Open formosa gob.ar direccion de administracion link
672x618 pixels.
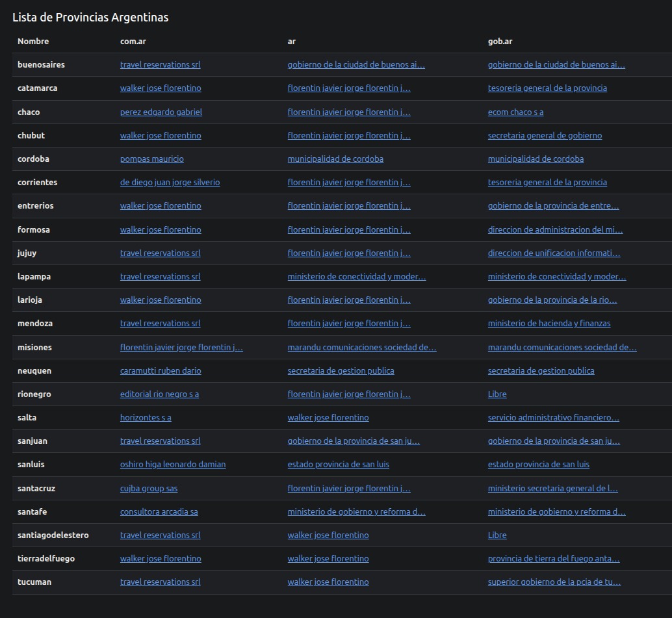click(x=556, y=229)
